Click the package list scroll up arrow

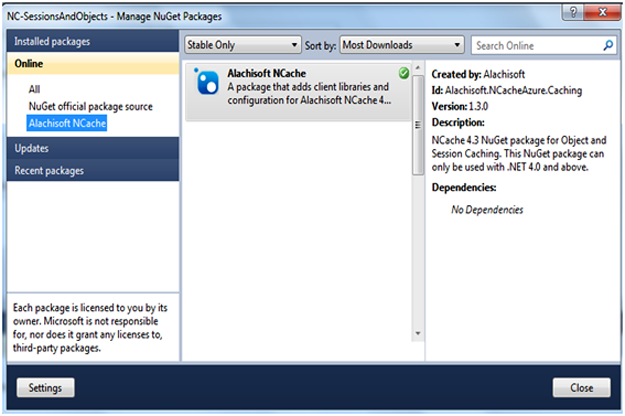tap(418, 68)
